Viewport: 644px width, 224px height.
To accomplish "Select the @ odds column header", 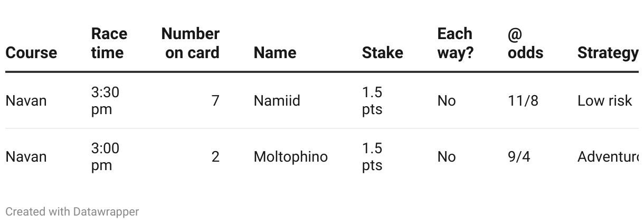I will (526, 43).
